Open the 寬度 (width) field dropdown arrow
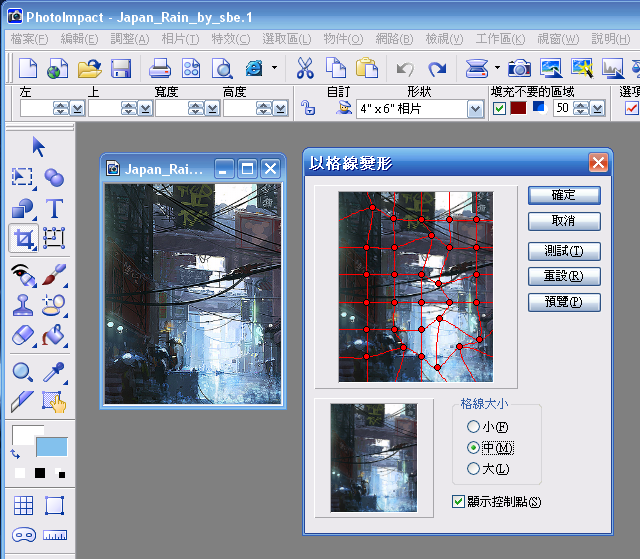Image resolution: width=640 pixels, height=559 pixels. pos(212,109)
